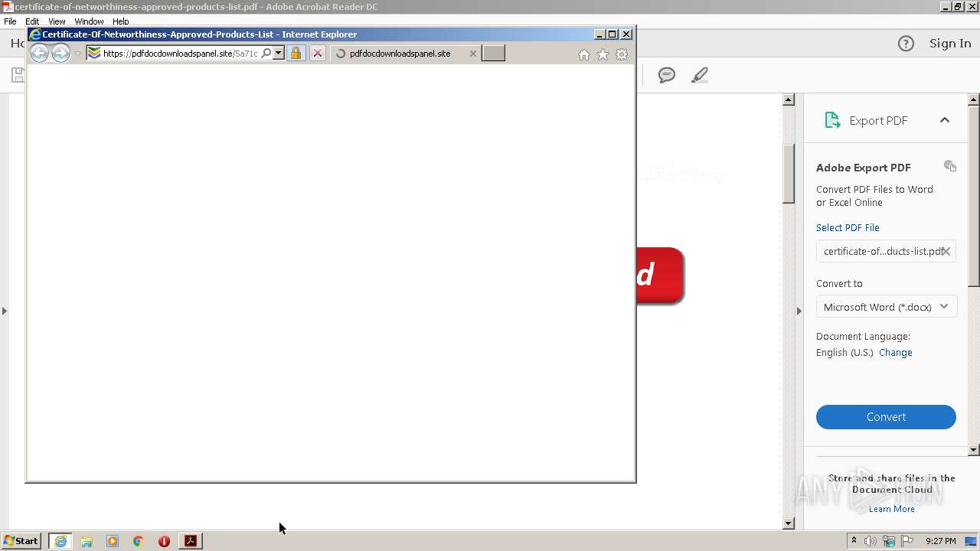Open the Acrobat comment bubble tool
This screenshot has width=980, height=551.
(667, 75)
